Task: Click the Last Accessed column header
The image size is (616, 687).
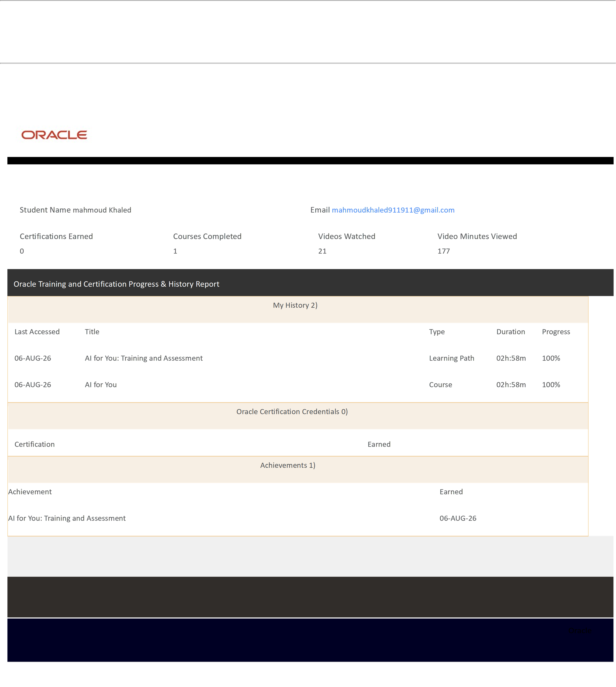Action: tap(37, 332)
